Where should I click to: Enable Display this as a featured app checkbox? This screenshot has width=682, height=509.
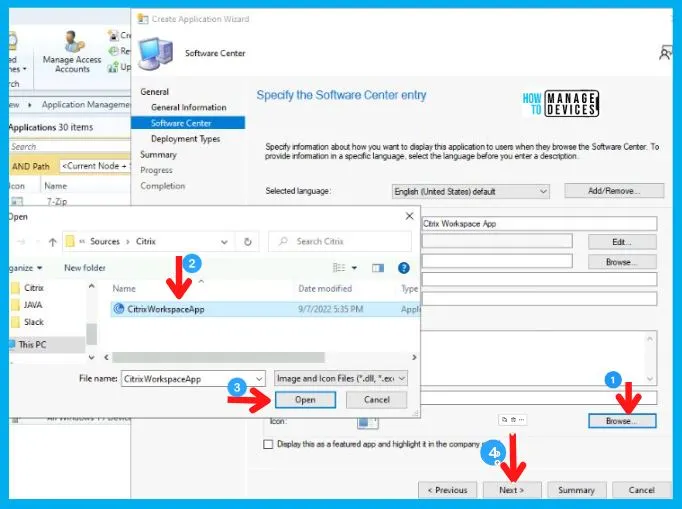268,444
